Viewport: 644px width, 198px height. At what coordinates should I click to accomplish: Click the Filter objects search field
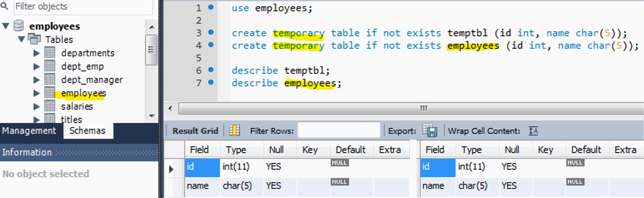(x=83, y=7)
